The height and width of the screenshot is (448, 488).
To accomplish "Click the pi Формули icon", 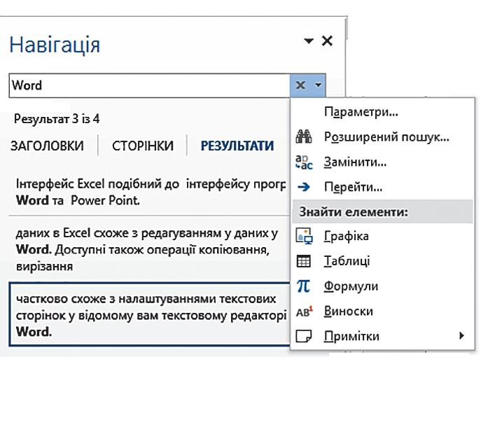I will point(304,286).
